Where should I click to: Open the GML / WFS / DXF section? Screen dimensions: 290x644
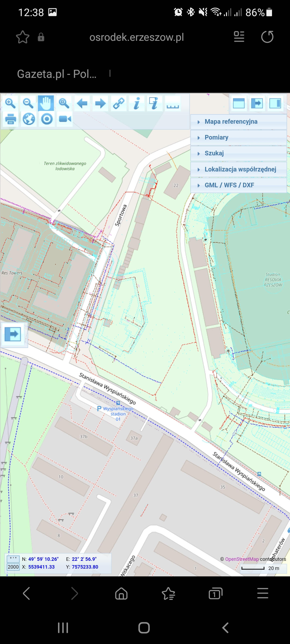coord(229,185)
